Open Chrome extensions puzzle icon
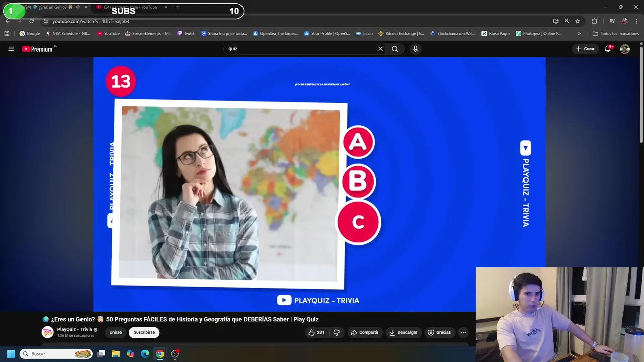 pos(595,21)
